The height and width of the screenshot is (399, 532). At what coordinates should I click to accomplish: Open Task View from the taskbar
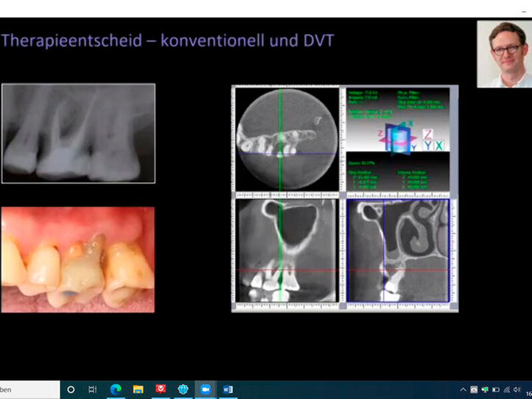pyautogui.click(x=93, y=389)
